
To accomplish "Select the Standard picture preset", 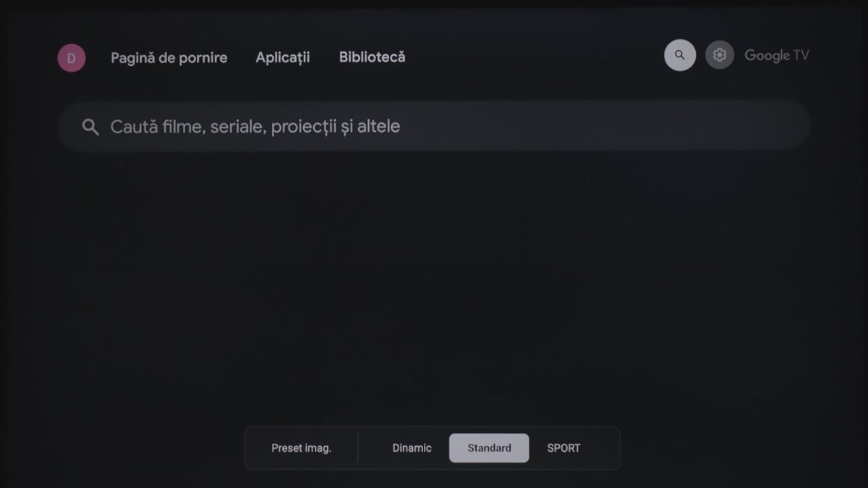I will [489, 448].
